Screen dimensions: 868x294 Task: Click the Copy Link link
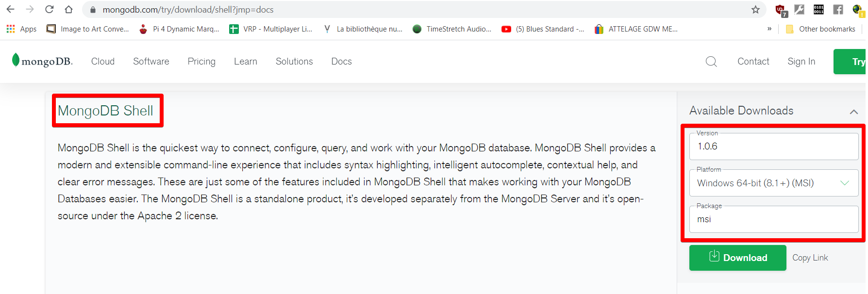[x=810, y=258]
